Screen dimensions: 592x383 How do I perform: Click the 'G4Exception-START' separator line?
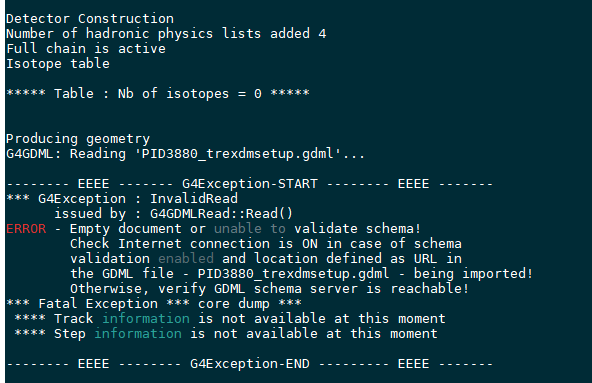(250, 184)
